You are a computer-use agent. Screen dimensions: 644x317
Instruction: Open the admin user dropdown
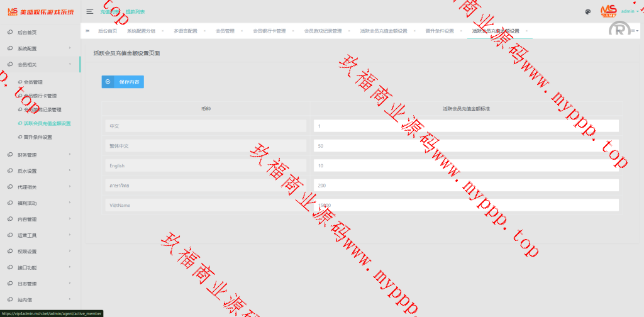pyautogui.click(x=630, y=11)
